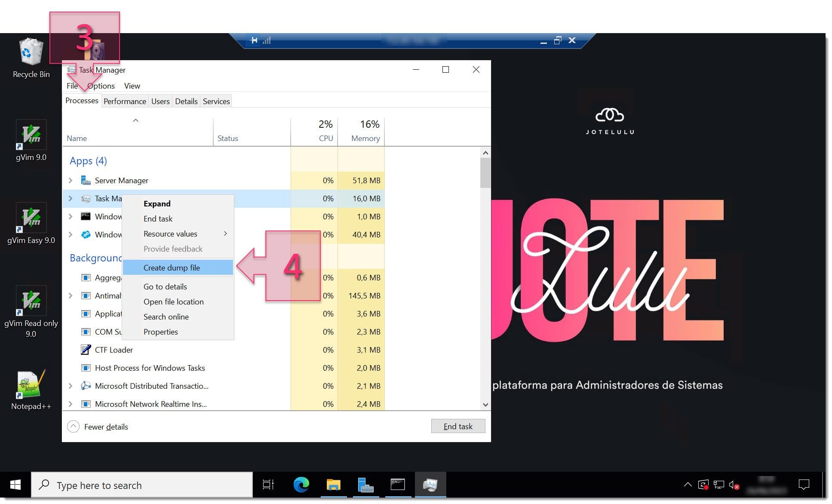Select Go to details from context menu

pyautogui.click(x=165, y=286)
